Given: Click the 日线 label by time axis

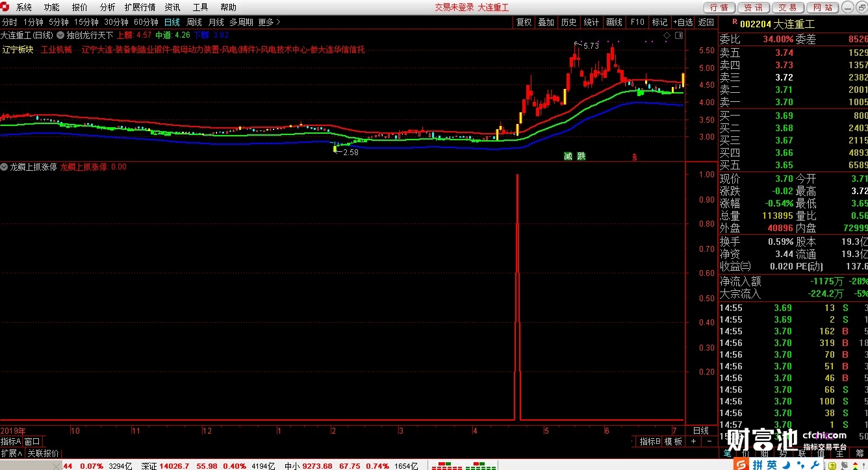Looking at the screenshot, I should coord(701,430).
